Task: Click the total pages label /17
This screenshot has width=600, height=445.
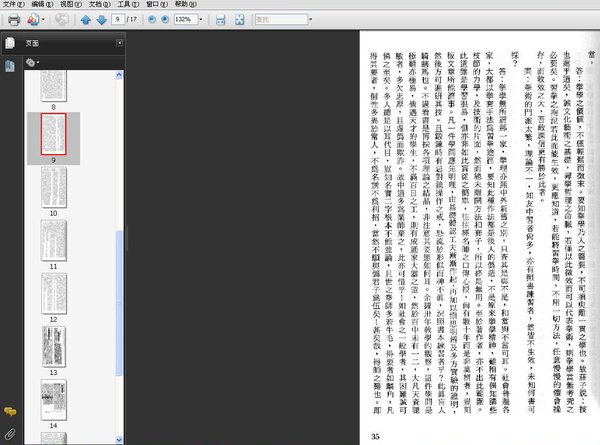Action: 132,19
